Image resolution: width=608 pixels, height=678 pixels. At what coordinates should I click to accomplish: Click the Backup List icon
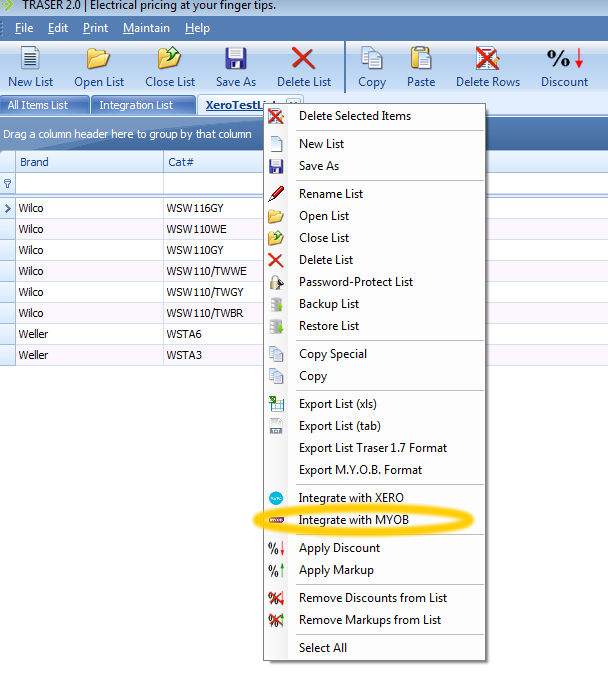[276, 304]
